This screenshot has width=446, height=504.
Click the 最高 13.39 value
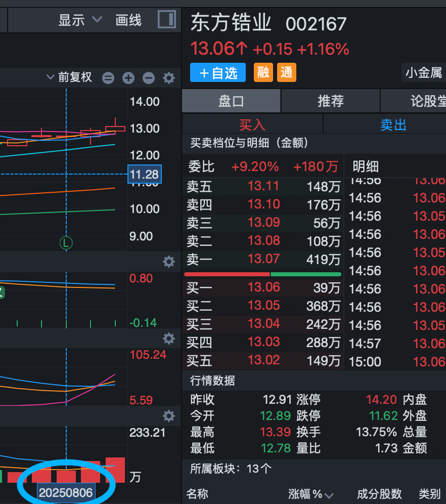point(276,432)
